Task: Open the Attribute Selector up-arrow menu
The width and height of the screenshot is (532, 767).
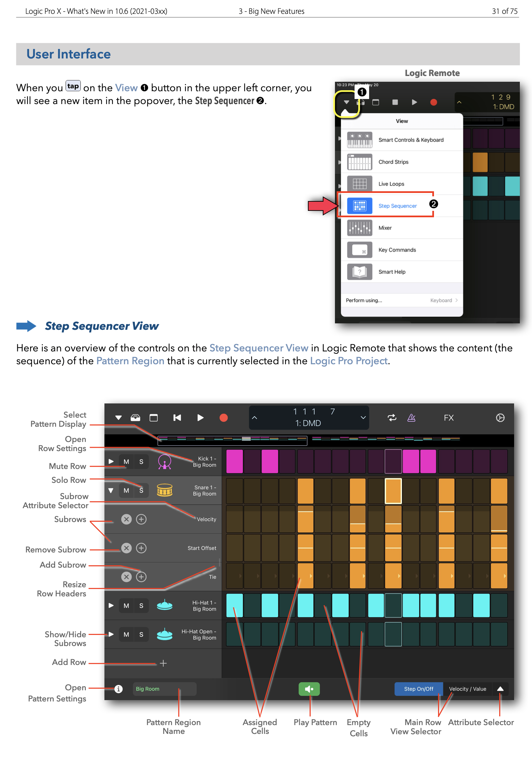Action: pyautogui.click(x=500, y=689)
